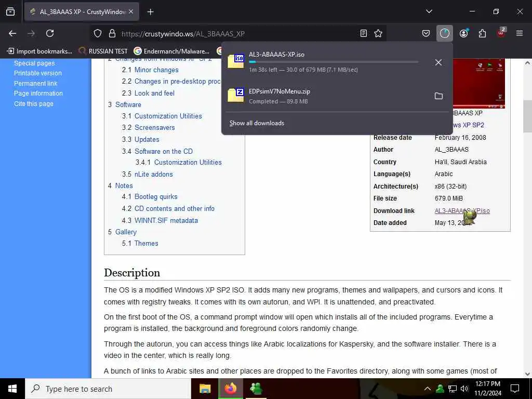Image resolution: width=532 pixels, height=399 pixels.
Task: Click Firefox icon in taskbar
Action: [x=230, y=389]
